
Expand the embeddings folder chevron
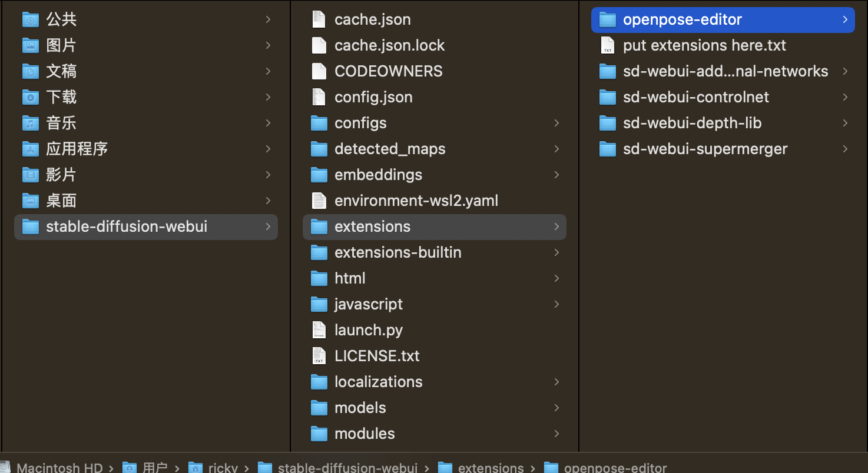[x=556, y=175]
